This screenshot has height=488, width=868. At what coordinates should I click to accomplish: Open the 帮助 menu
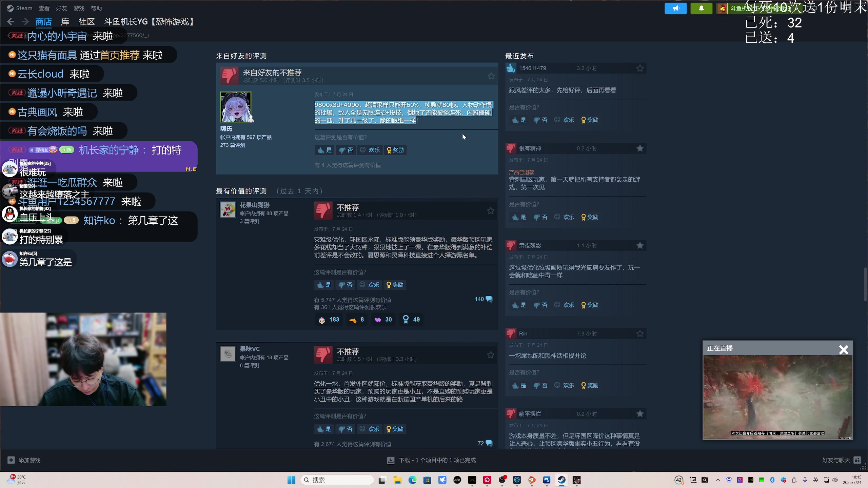(96, 8)
